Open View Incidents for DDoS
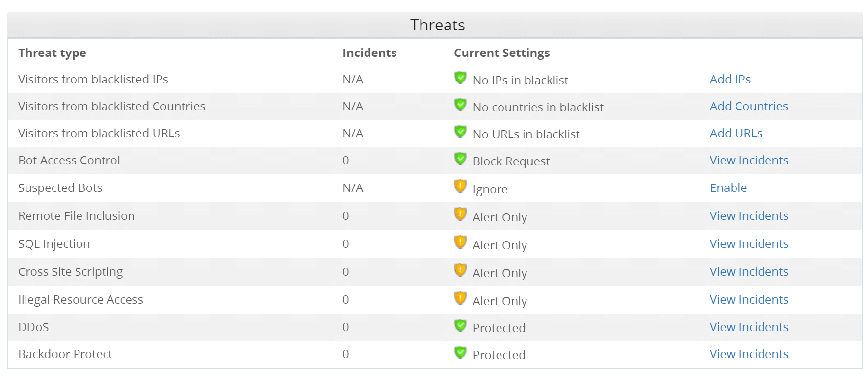This screenshot has width=868, height=376. 749,327
